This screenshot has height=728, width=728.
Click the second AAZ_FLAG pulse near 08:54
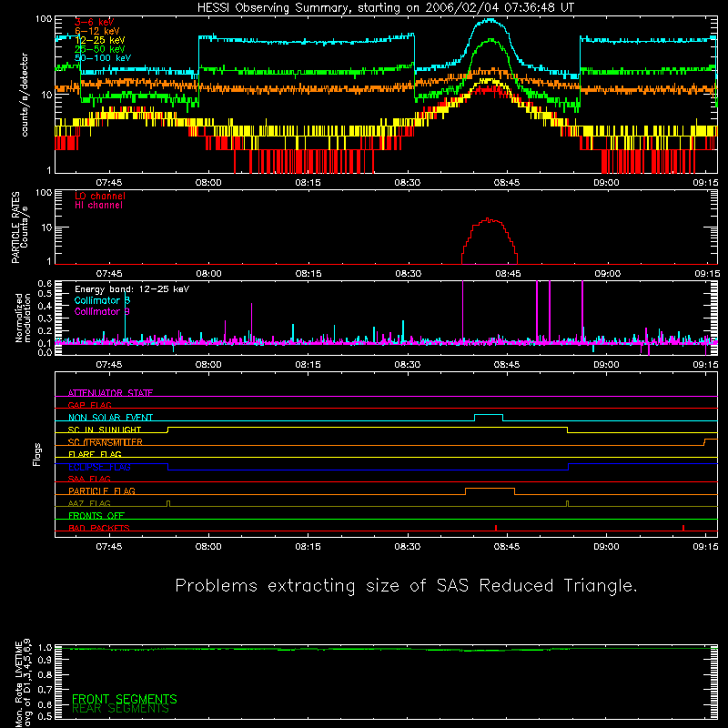pos(567,503)
